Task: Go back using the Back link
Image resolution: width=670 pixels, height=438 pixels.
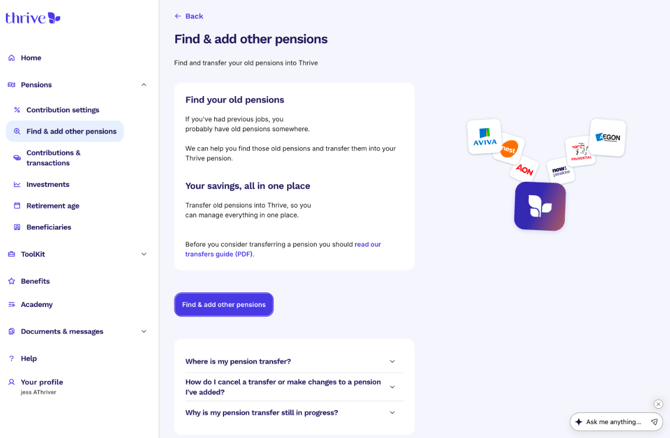Action: [189, 16]
